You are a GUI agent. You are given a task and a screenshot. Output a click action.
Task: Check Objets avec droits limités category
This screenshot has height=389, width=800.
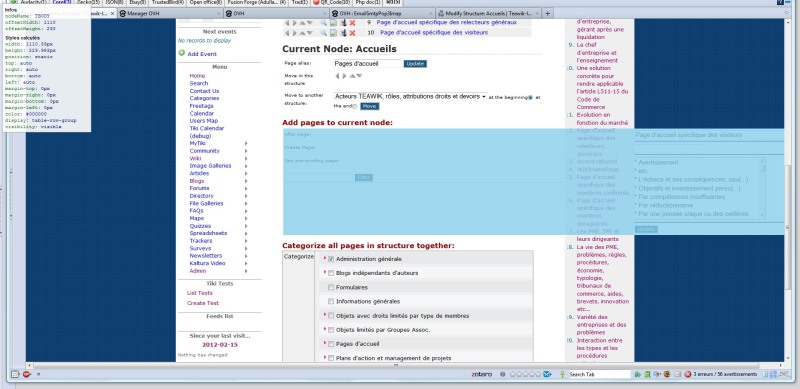[x=331, y=316]
